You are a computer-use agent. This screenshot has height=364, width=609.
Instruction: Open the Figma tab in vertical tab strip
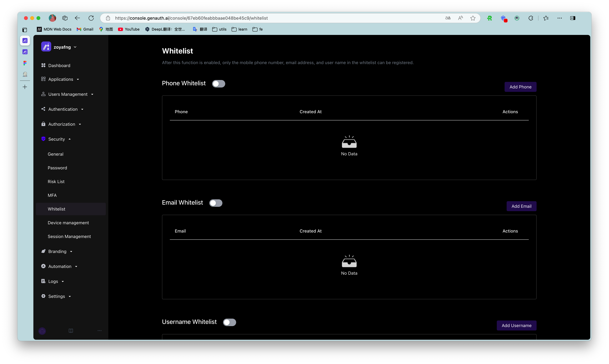pos(25,63)
